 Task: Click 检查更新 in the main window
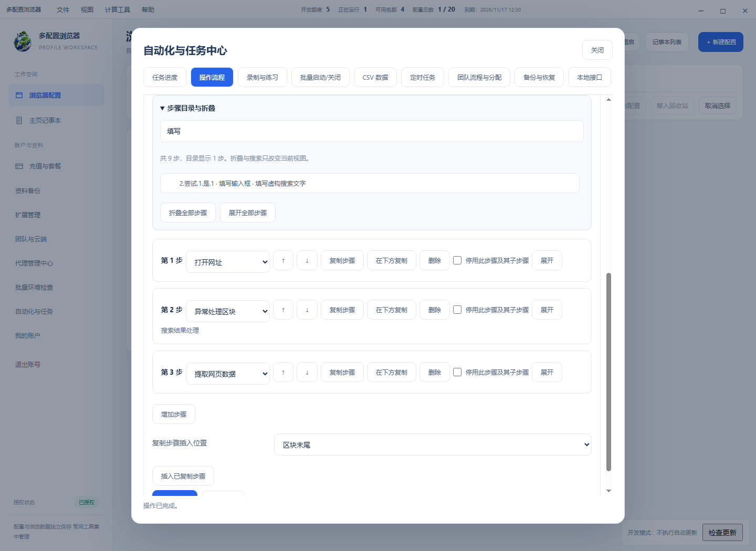point(722,532)
